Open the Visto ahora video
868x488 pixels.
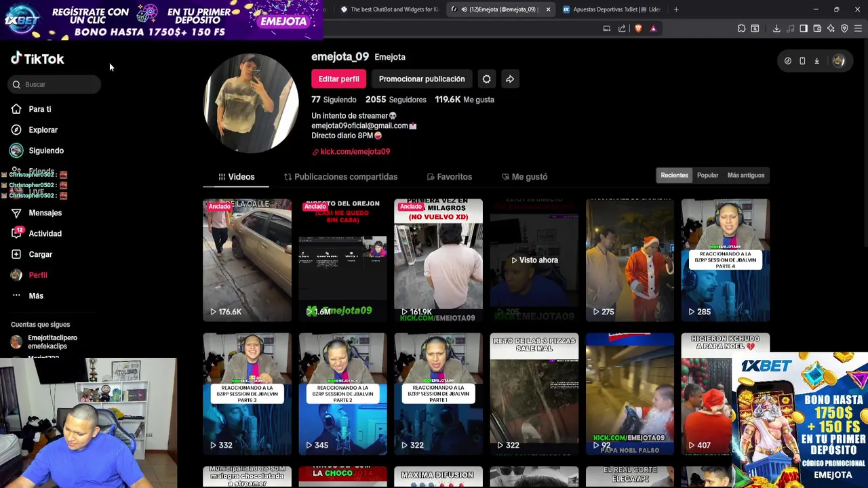[x=534, y=260]
